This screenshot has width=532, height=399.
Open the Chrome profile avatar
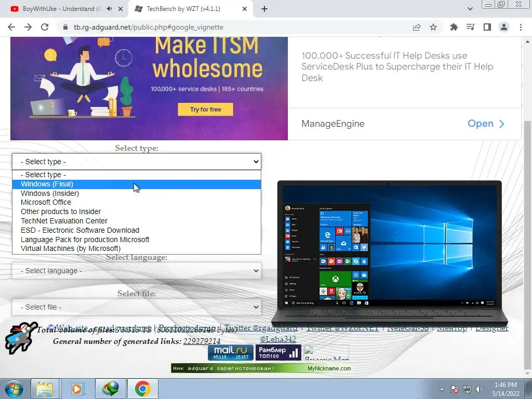click(504, 27)
